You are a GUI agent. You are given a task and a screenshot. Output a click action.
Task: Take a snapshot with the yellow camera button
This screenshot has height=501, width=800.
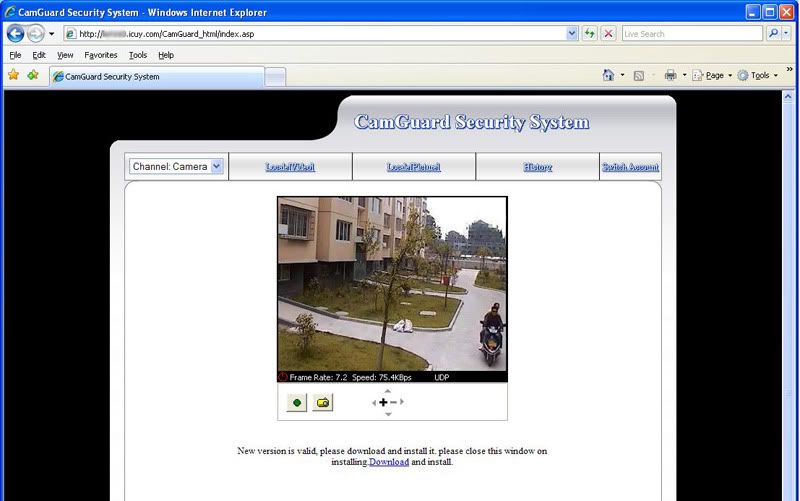click(323, 403)
